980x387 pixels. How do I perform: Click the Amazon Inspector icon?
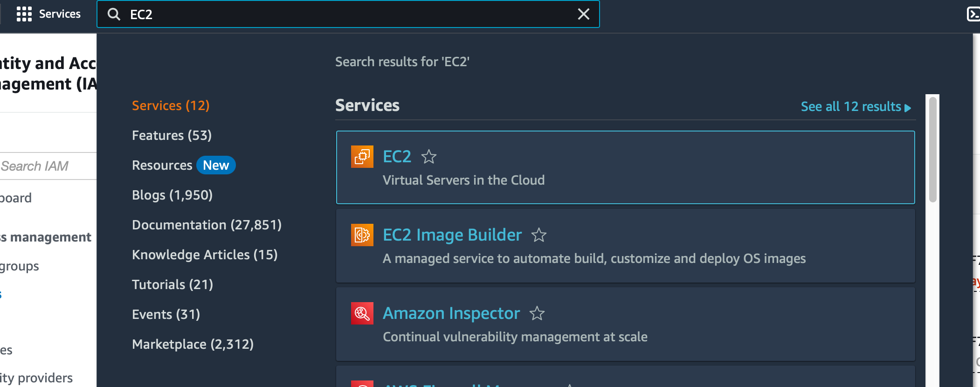[362, 313]
